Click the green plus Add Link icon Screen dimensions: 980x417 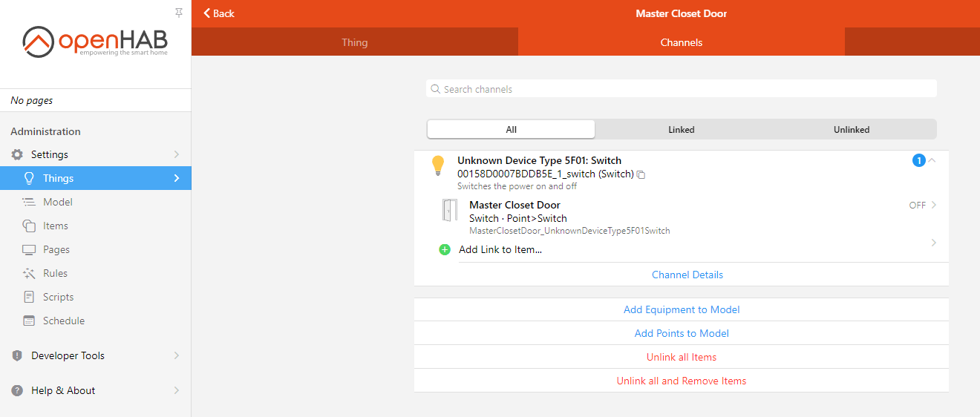click(x=445, y=250)
